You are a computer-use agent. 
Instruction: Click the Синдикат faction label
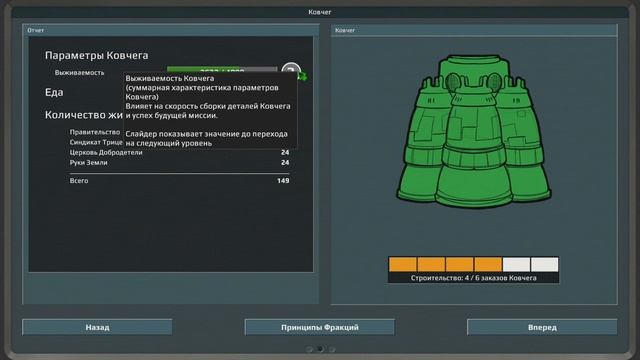[x=96, y=142]
